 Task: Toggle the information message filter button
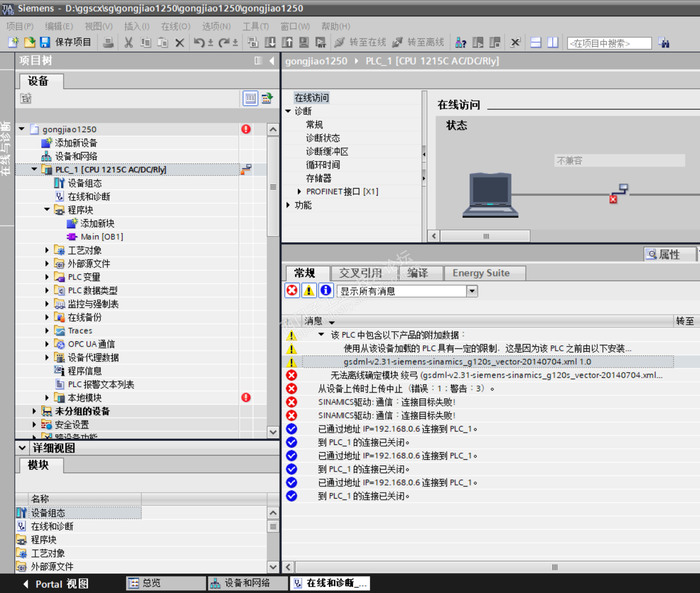(x=326, y=291)
